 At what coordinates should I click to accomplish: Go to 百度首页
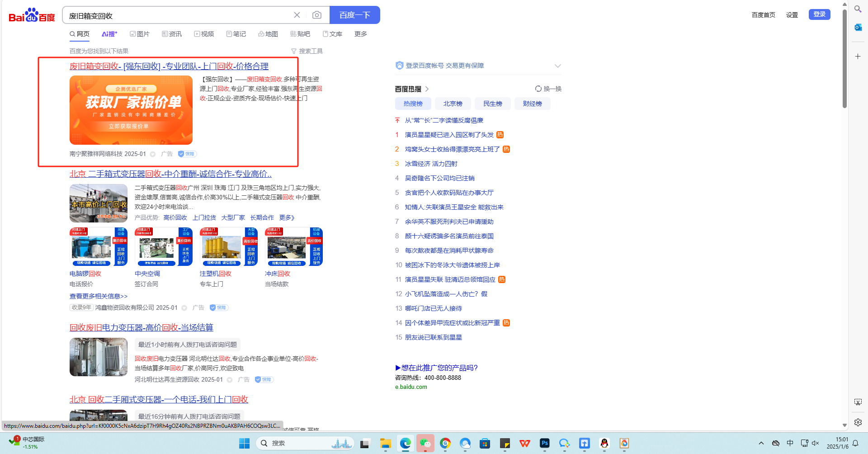tap(764, 15)
